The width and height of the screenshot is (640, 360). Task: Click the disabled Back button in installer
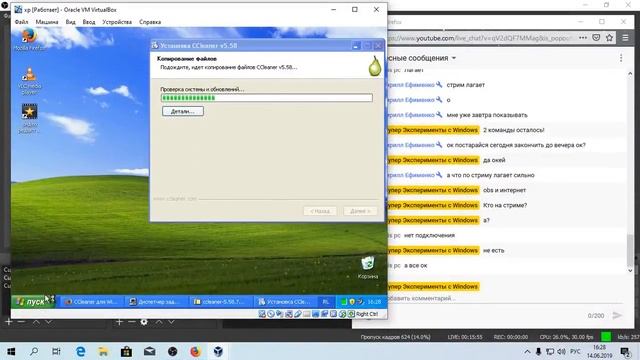(320, 211)
